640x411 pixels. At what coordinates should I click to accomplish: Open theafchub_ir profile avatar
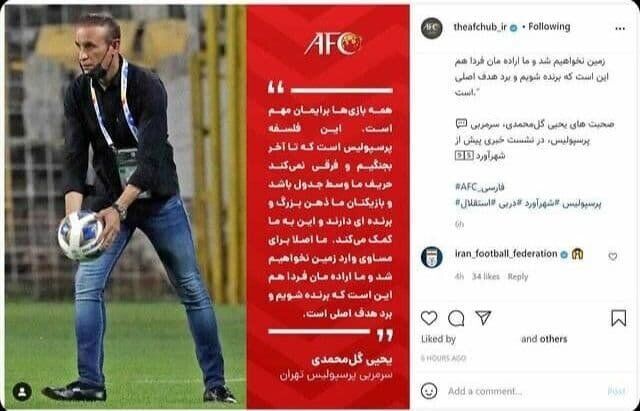coord(431,28)
